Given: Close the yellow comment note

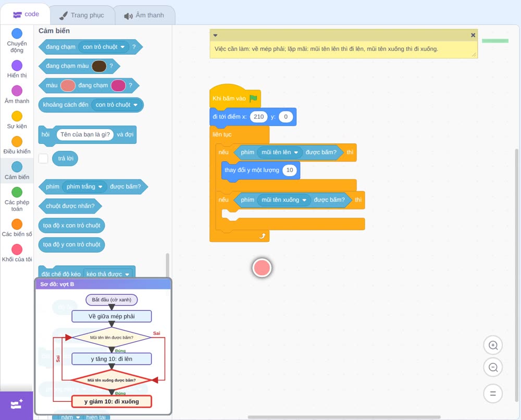Looking at the screenshot, I should (x=473, y=35).
